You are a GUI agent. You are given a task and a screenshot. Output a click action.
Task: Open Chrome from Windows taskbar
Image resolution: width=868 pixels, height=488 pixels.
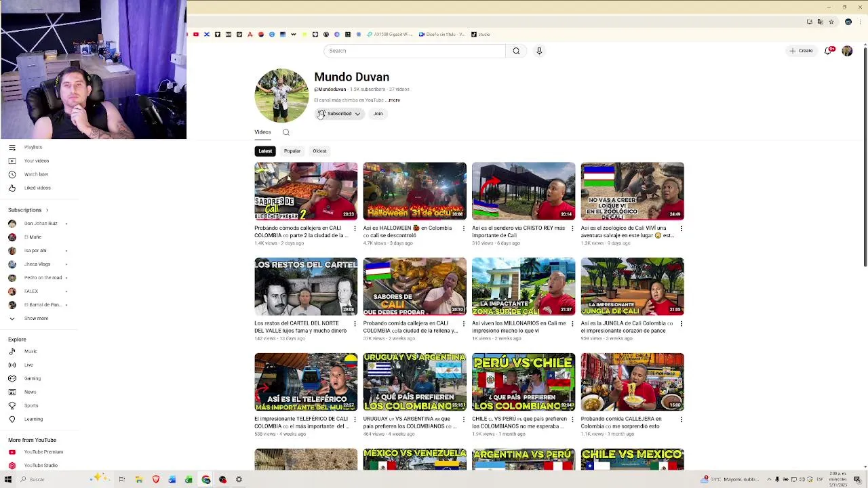click(x=205, y=479)
